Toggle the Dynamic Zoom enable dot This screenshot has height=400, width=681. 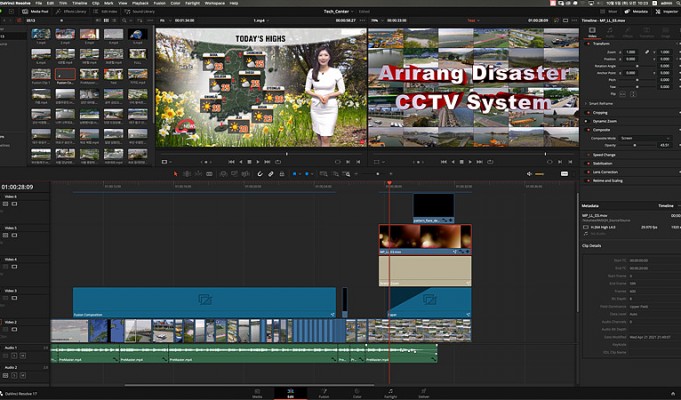tap(588, 121)
